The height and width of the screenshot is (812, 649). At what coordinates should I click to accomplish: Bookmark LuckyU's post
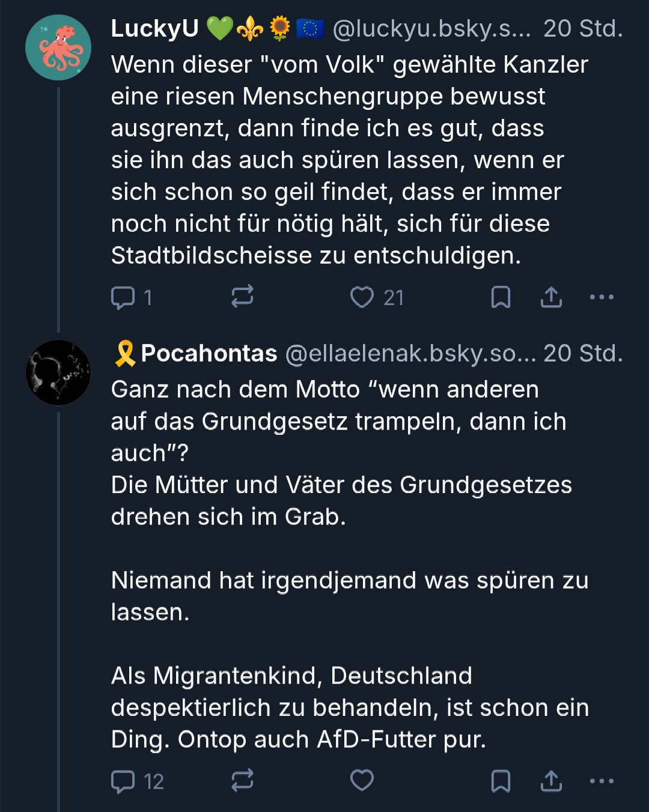501,297
